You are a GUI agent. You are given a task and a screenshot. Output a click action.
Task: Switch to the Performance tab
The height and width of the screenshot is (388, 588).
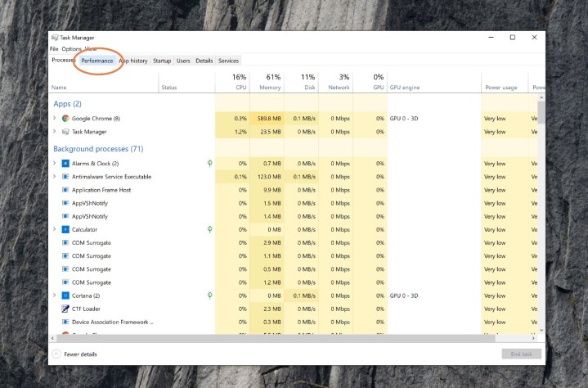click(x=97, y=61)
